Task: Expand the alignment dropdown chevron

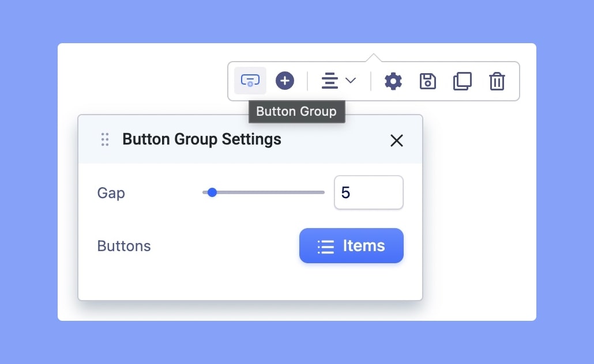Action: coord(351,81)
